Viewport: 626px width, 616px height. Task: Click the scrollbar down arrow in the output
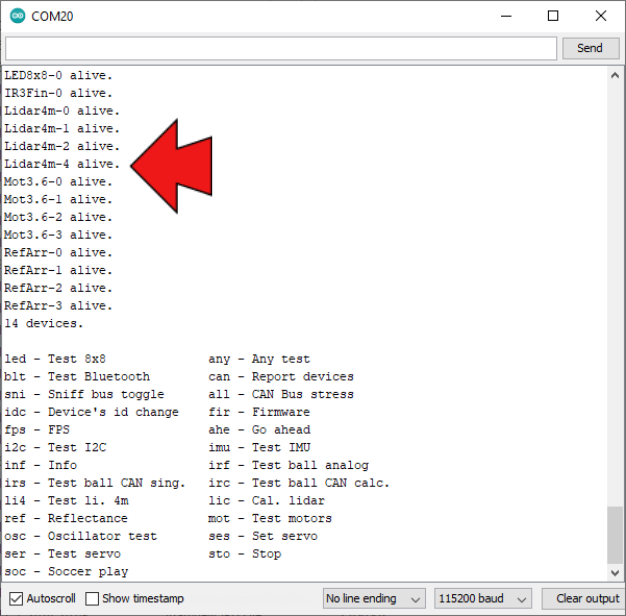point(615,571)
